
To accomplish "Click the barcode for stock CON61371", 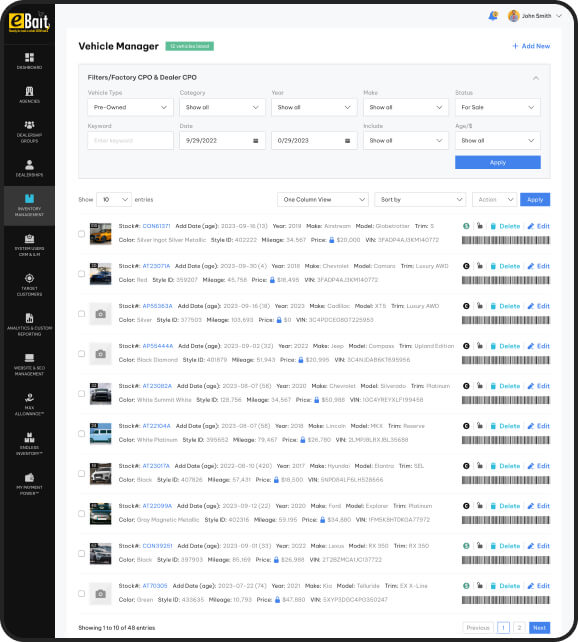I will (506, 240).
